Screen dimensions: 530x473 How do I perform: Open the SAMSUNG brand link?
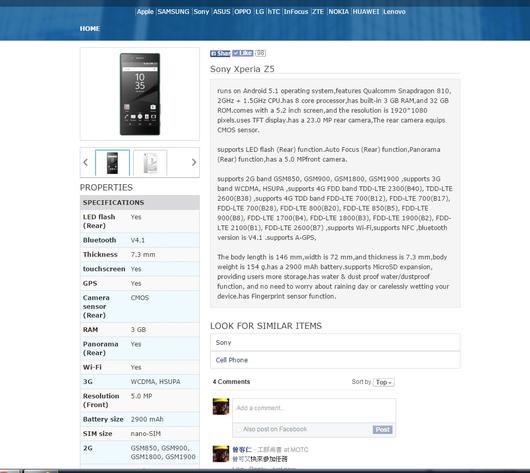click(173, 12)
